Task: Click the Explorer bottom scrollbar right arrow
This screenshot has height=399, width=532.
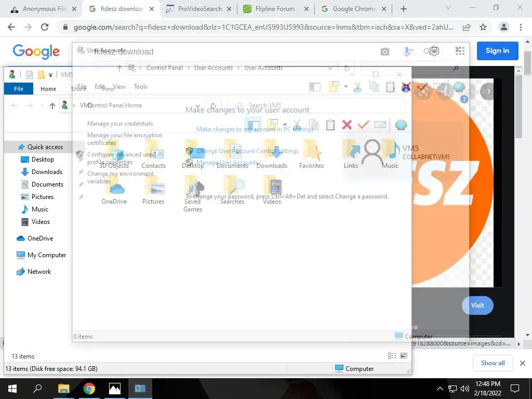Action: click(519, 344)
